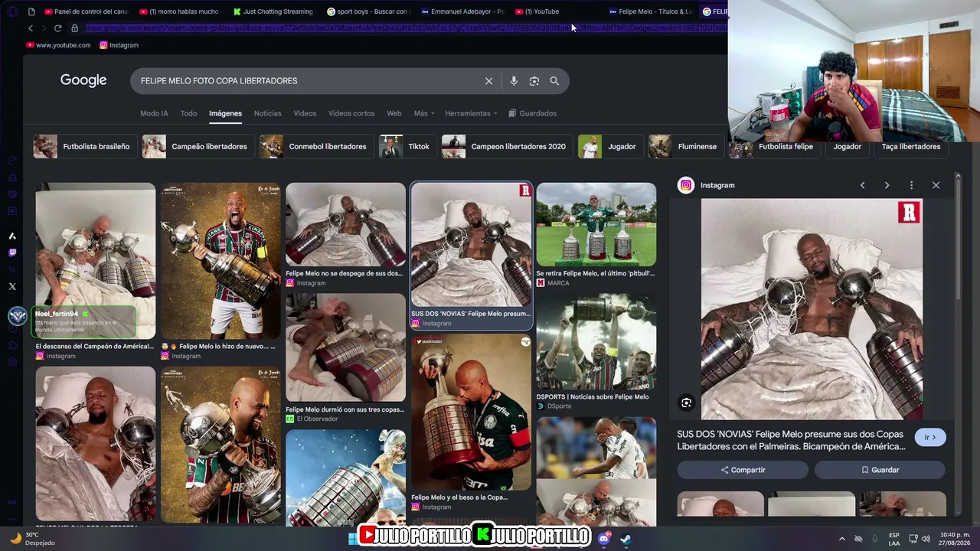Go to Google homepage via logo
This screenshot has width=980, height=551.
[x=83, y=81]
